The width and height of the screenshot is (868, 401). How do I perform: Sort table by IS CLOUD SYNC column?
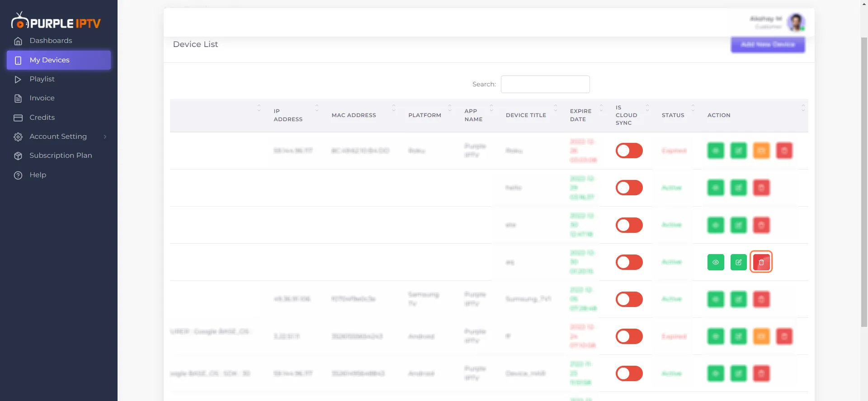(x=632, y=115)
